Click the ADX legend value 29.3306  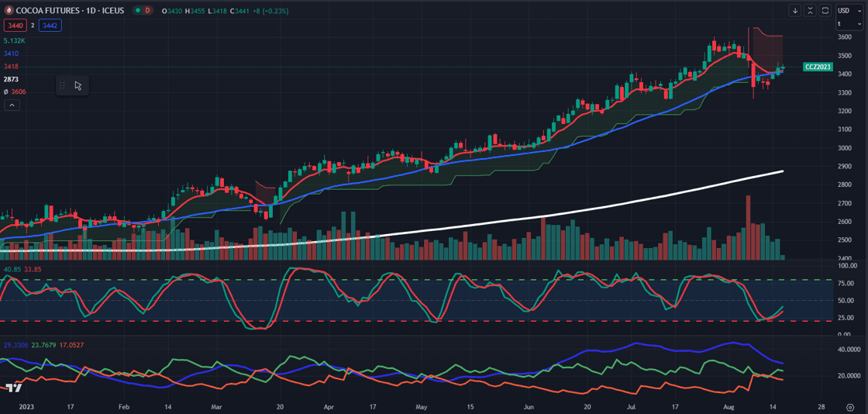tap(15, 344)
